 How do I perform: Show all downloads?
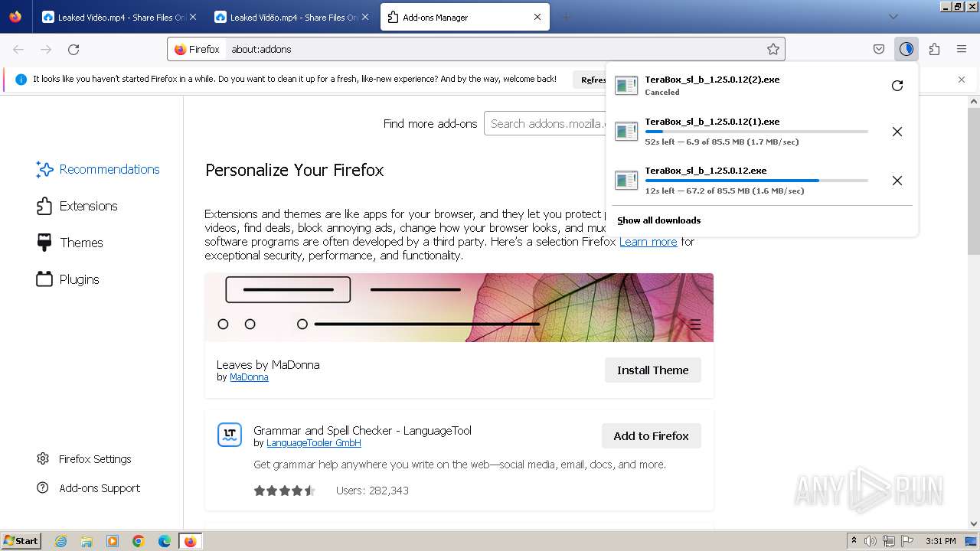pyautogui.click(x=659, y=220)
